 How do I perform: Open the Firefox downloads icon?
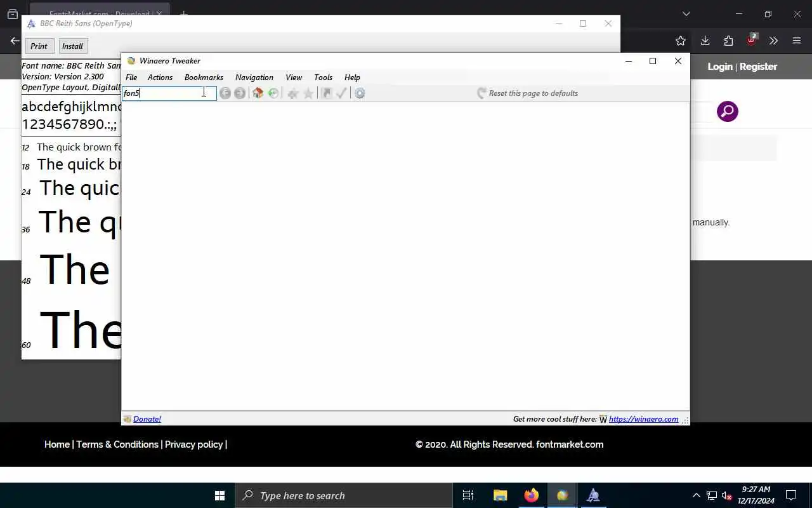pyautogui.click(x=705, y=41)
